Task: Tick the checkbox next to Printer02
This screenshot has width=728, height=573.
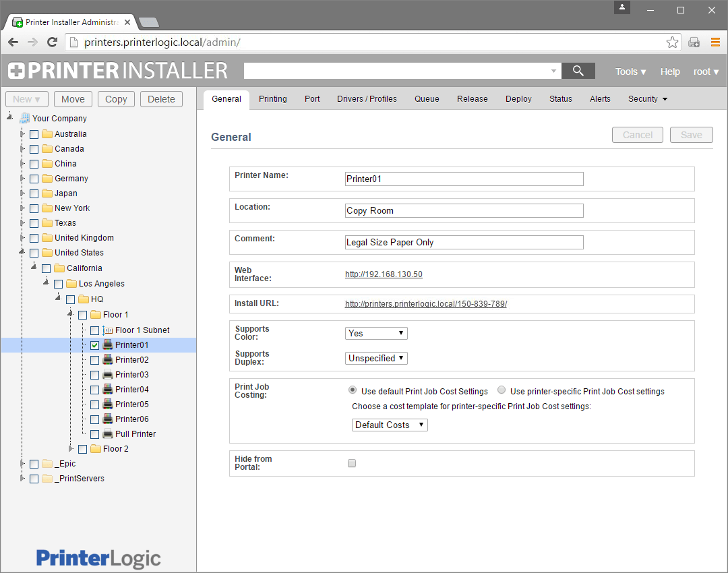Action: [x=94, y=360]
